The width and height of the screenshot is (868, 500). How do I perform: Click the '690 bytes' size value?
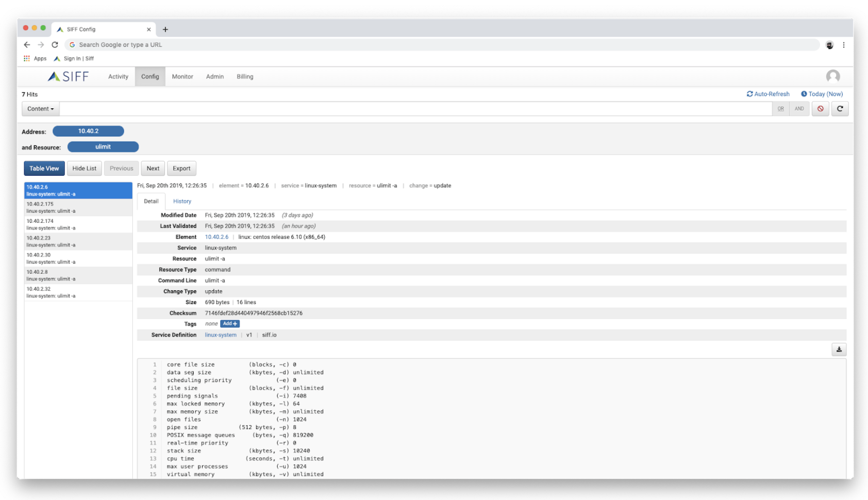(x=217, y=303)
